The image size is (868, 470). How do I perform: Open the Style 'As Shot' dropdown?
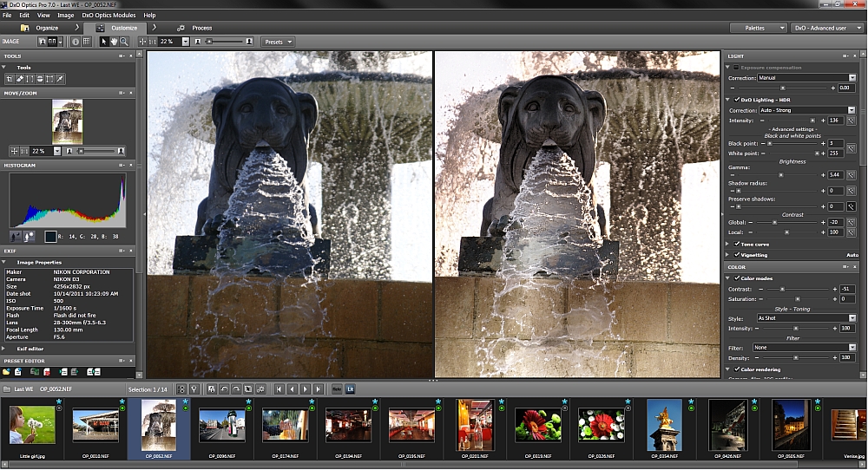click(806, 318)
